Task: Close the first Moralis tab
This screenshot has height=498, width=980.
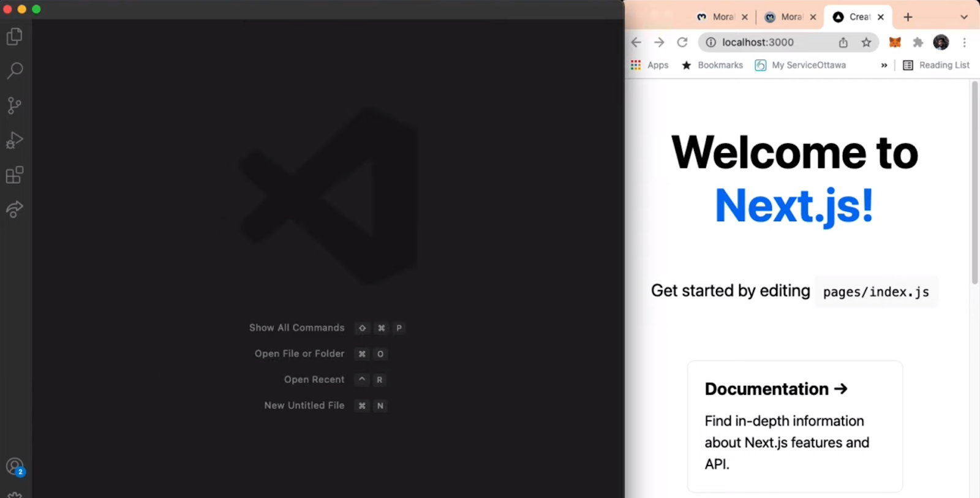Action: (745, 17)
